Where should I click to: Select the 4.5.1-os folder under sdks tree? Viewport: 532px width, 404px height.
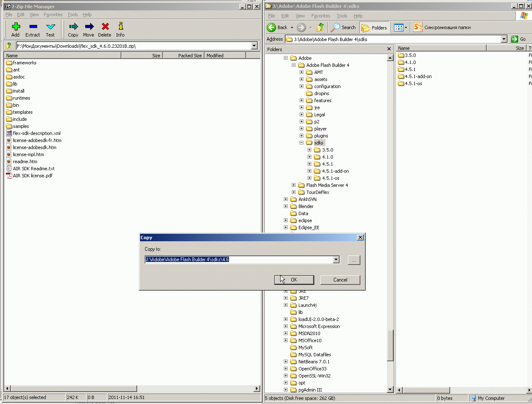(327, 178)
